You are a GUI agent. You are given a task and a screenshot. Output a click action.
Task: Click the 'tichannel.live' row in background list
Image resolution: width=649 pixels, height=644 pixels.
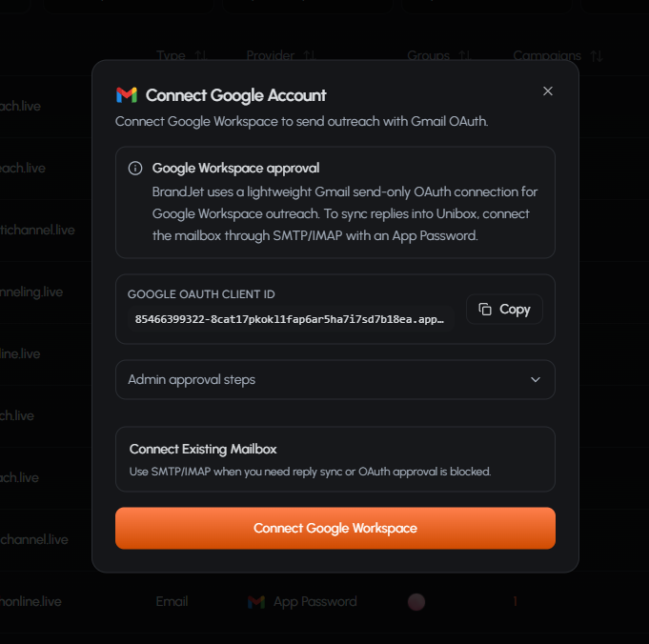pyautogui.click(x=37, y=231)
